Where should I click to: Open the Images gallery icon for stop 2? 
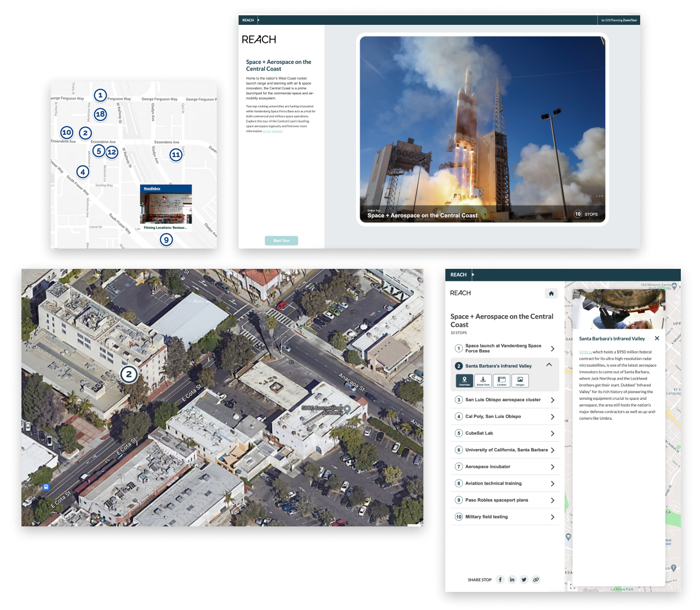click(x=520, y=381)
